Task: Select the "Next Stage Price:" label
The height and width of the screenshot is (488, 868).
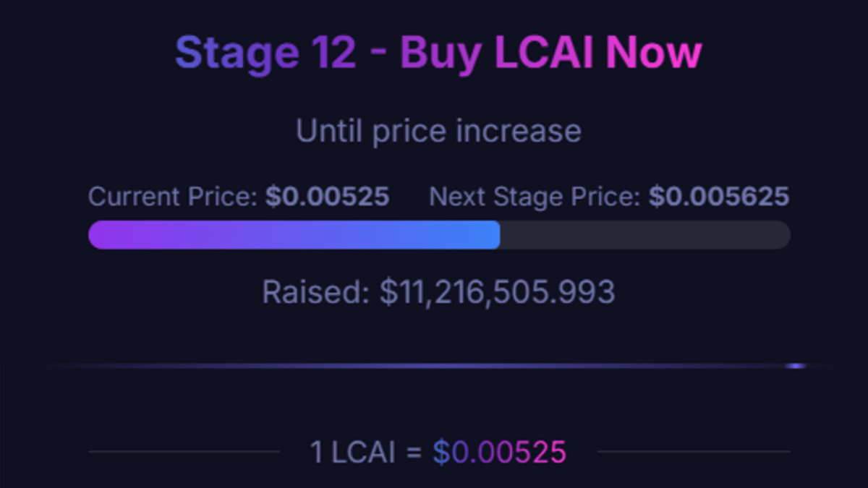Action: pyautogui.click(x=535, y=197)
